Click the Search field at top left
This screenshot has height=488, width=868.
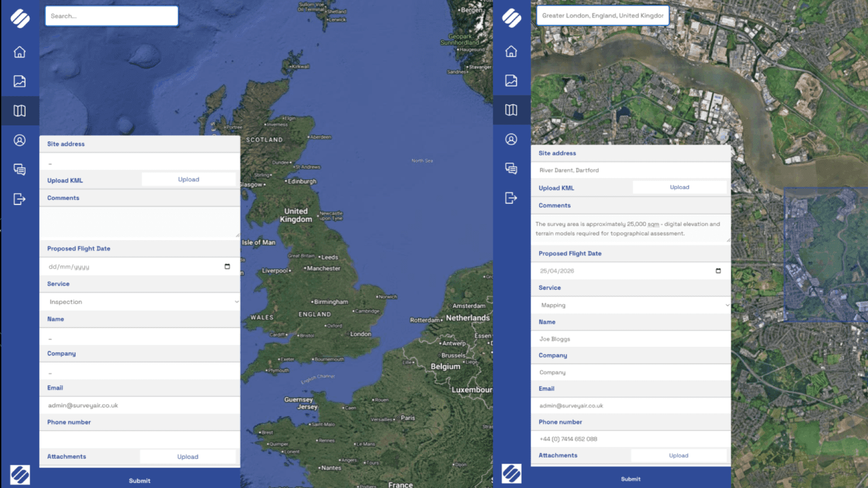(111, 16)
